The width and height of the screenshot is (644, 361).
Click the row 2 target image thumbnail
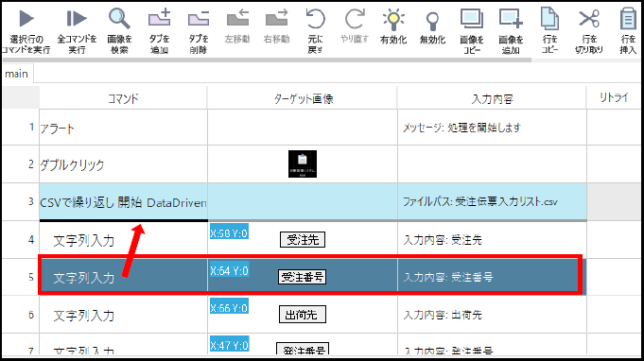tap(303, 164)
